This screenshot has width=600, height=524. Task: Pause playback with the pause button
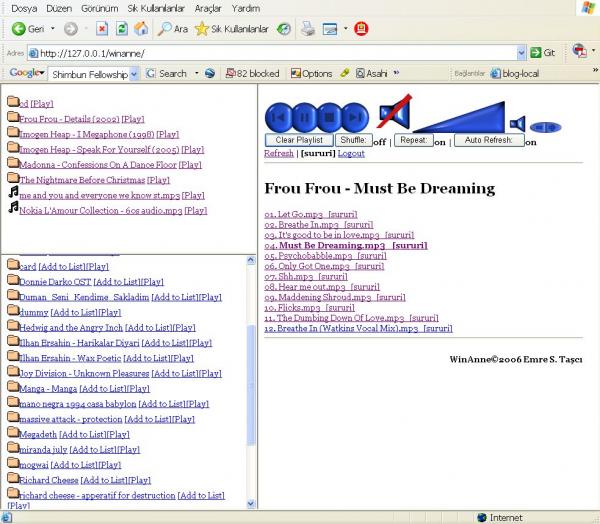coord(305,118)
